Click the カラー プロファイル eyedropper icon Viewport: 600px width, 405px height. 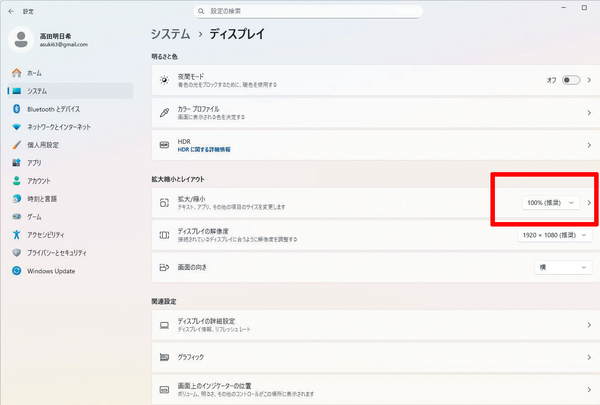[164, 113]
